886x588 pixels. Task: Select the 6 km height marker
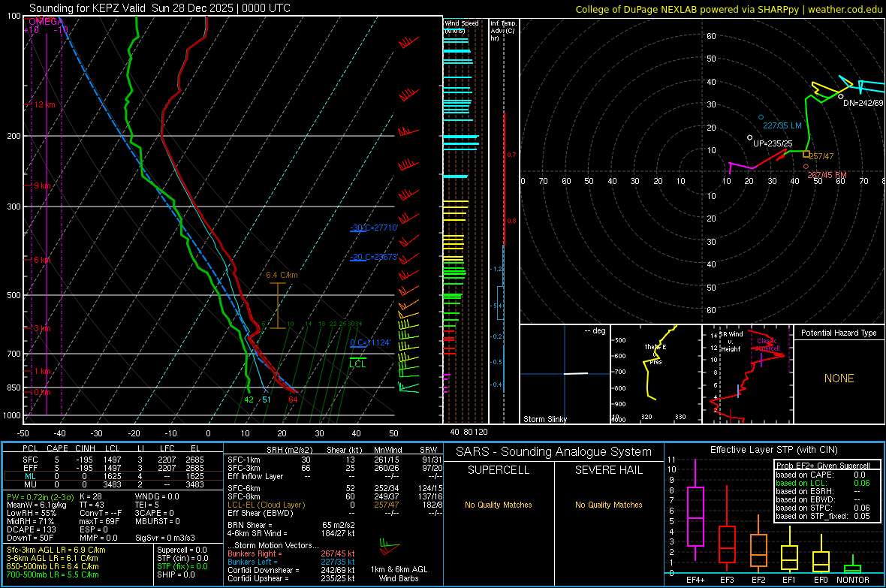[x=42, y=260]
